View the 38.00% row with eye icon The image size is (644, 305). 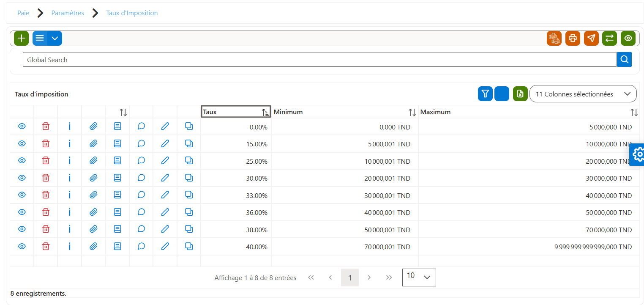pyautogui.click(x=22, y=229)
